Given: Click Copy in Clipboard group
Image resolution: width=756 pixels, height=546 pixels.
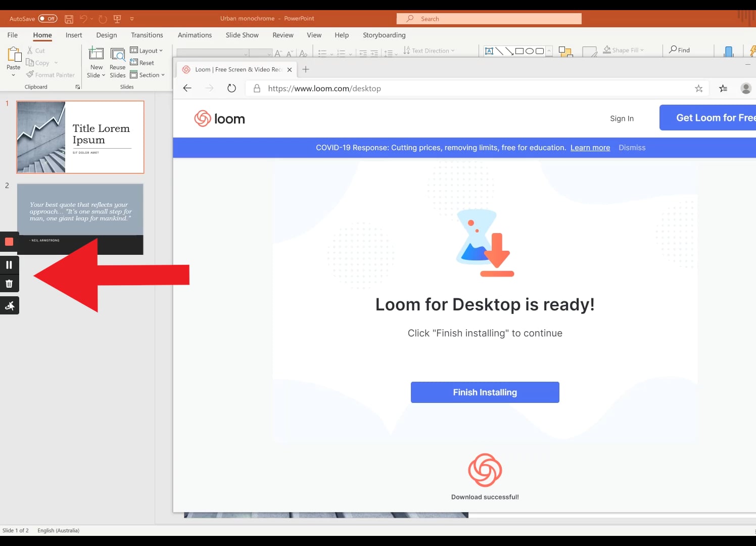Looking at the screenshot, I should click(x=38, y=63).
